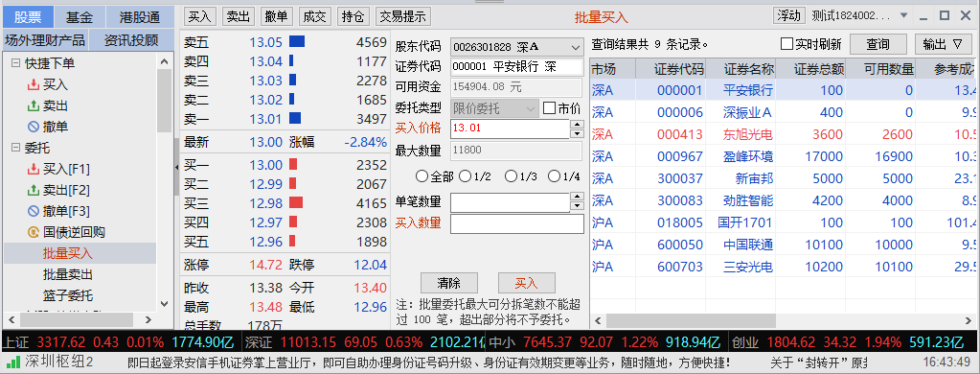980x374 pixels.
Task: Select 批量卖出 in the left tree
Action: tap(67, 274)
